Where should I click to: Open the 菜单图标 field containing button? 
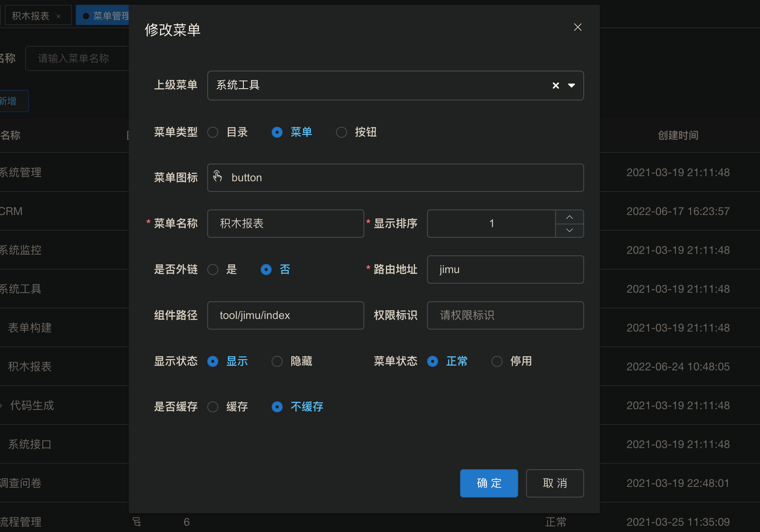coord(395,178)
